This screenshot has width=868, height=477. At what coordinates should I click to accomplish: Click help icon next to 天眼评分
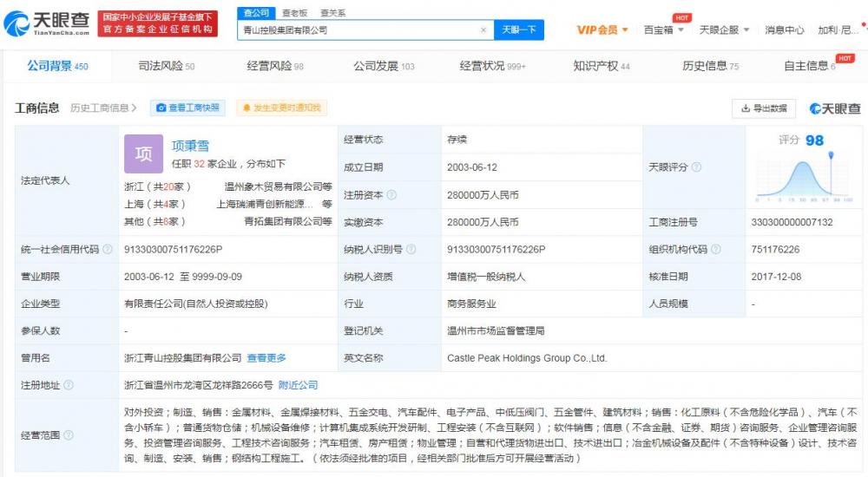[x=696, y=167]
